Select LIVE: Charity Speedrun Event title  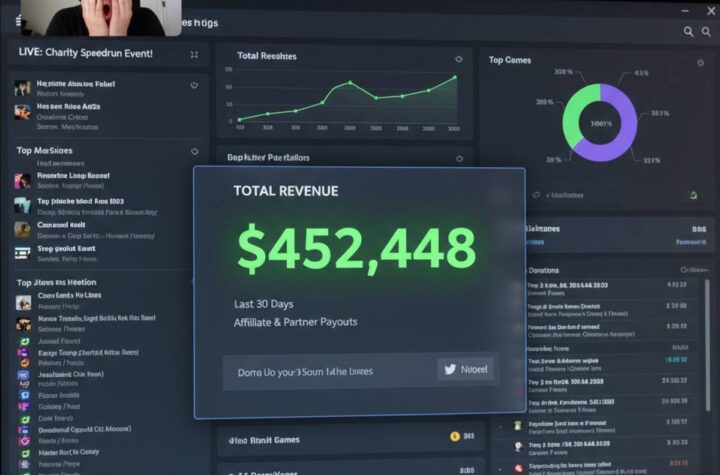pos(85,53)
